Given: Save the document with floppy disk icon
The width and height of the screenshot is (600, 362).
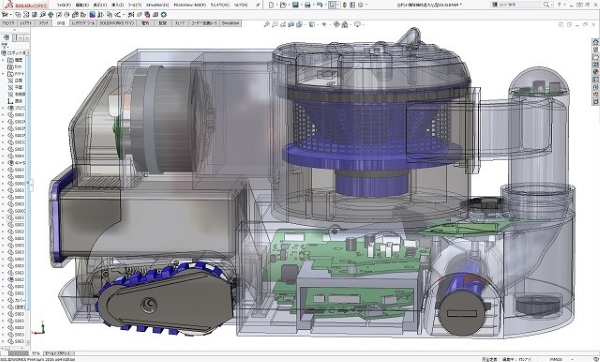Looking at the screenshot, I should click(295, 5).
